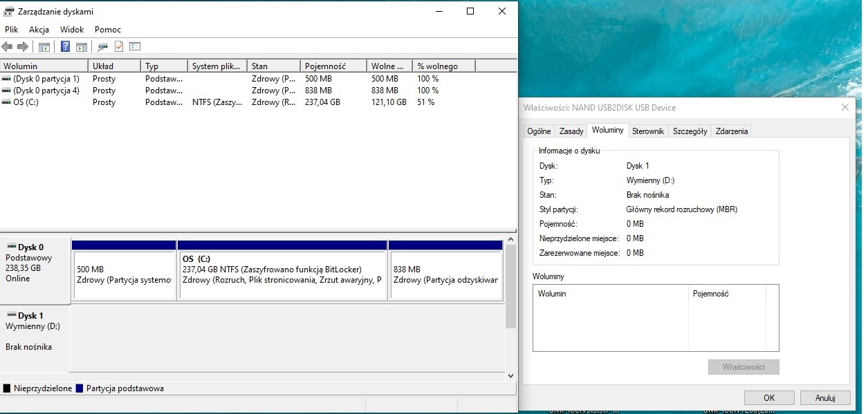Click the Forward arrow in the toolbar

click(23, 47)
